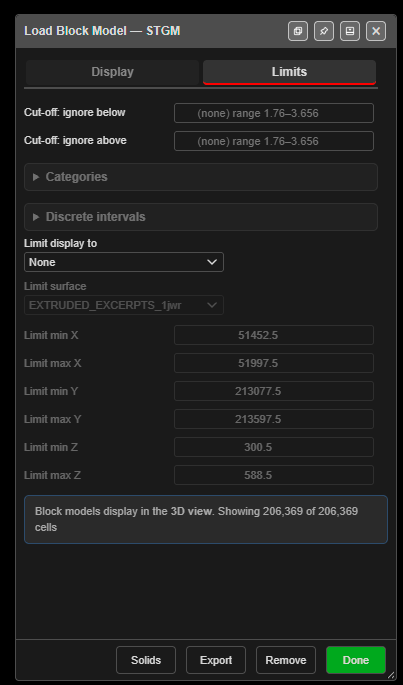Click the 'Showing 206,369 of 206,369 cells' message
The image size is (403, 685).
[x=206, y=519]
